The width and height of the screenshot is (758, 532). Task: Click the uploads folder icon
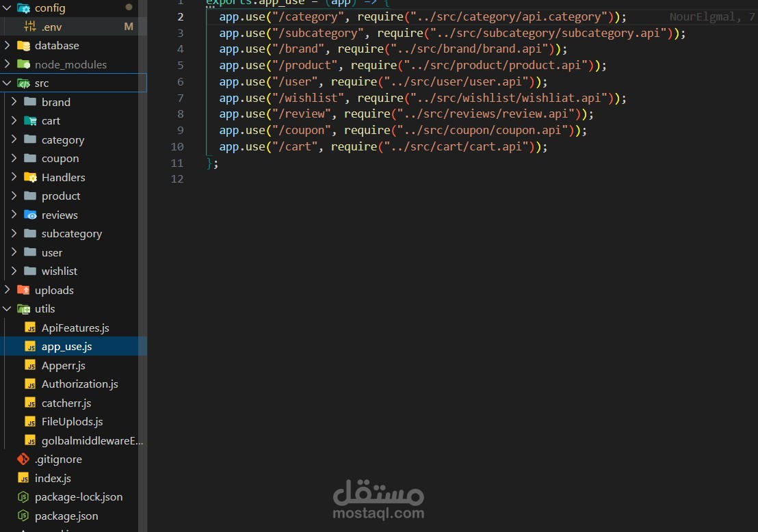[23, 290]
